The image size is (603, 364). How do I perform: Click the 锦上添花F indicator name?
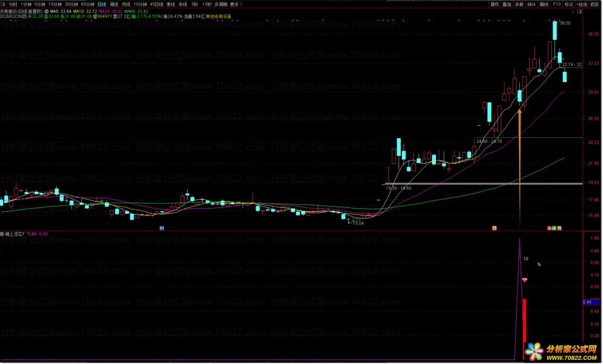click(15, 234)
